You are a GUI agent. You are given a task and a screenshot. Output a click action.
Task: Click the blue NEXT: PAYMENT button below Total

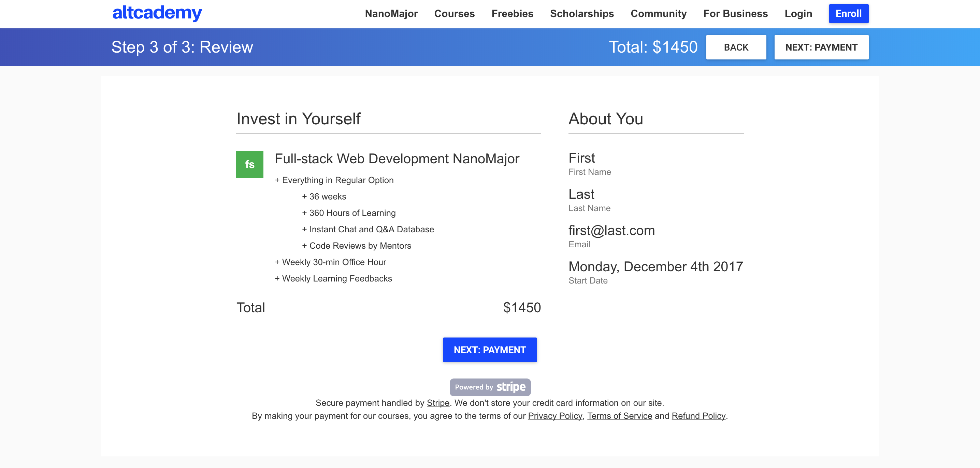tap(490, 349)
